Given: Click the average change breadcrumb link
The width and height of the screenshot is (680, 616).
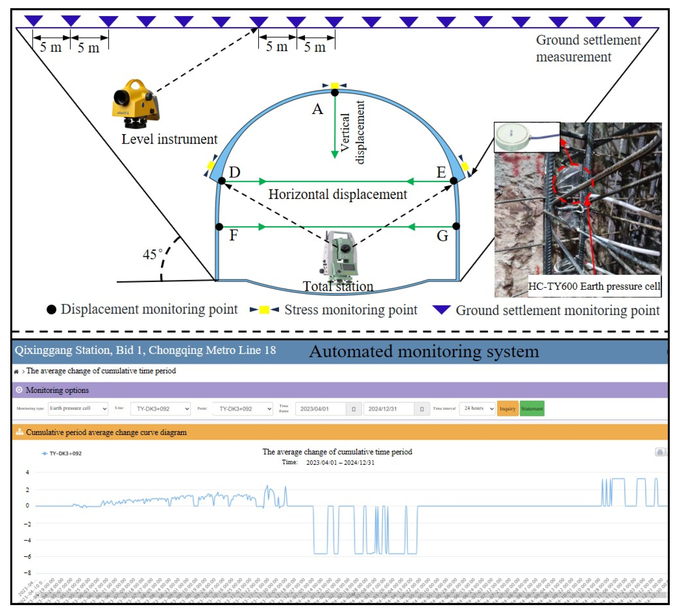Looking at the screenshot, I should tap(101, 371).
